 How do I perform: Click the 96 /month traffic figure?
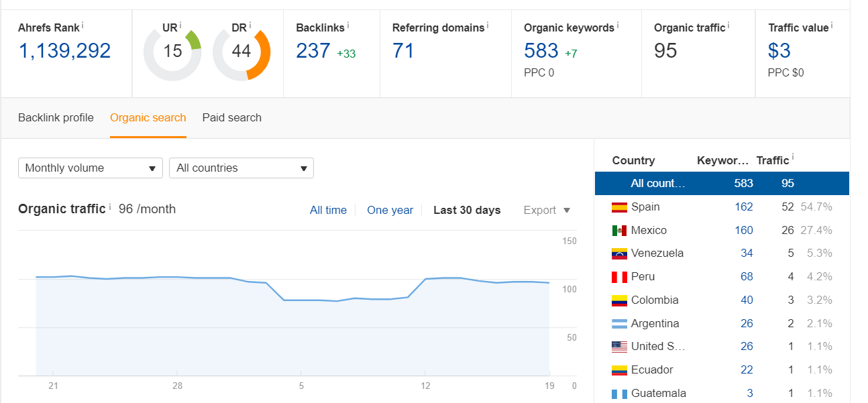(147, 209)
